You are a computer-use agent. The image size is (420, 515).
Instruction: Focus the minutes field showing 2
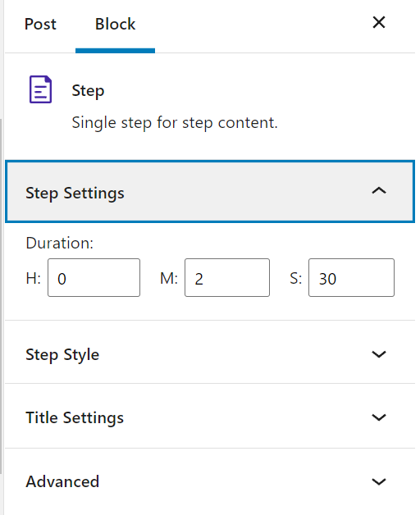click(x=227, y=278)
